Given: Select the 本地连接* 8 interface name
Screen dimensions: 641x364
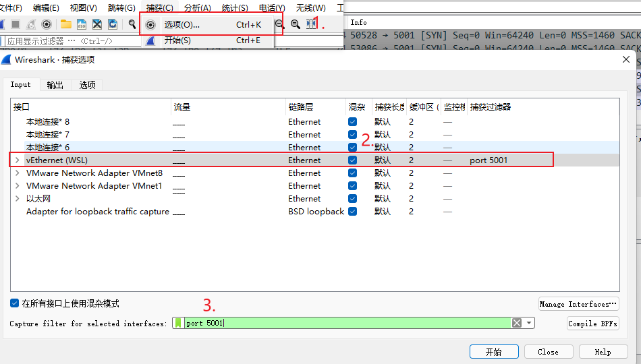Looking at the screenshot, I should point(48,122).
